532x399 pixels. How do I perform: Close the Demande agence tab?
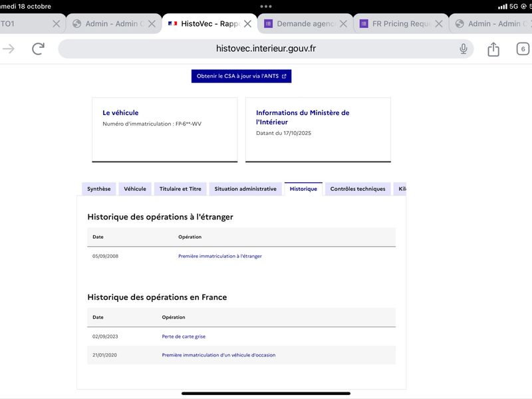[x=343, y=24]
